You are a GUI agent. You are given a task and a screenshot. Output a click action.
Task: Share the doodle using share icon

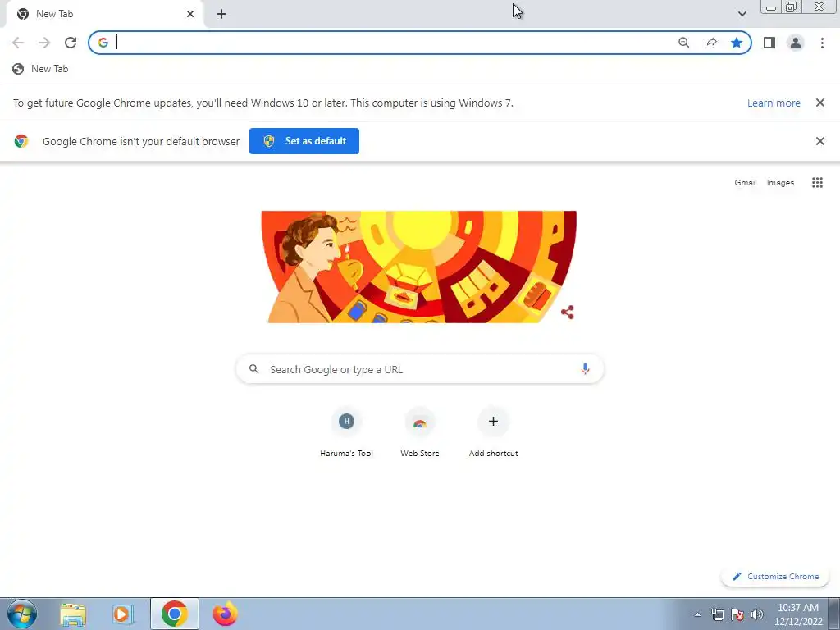pyautogui.click(x=568, y=313)
